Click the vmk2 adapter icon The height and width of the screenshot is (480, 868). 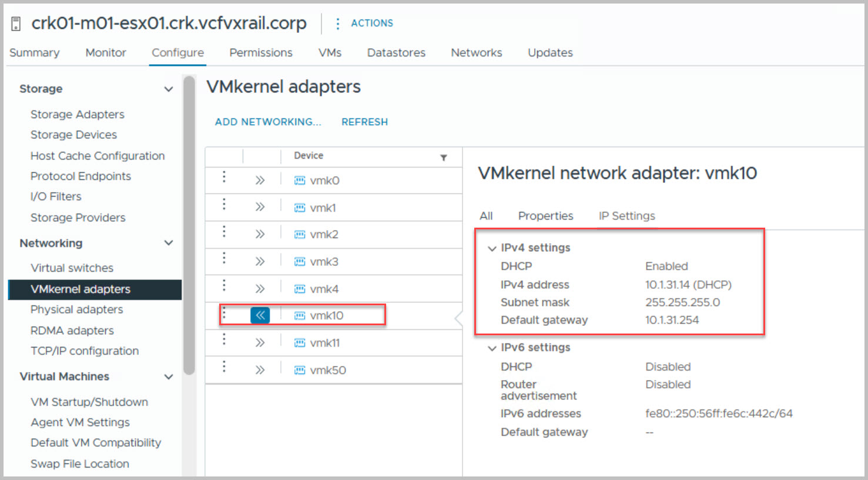[300, 235]
